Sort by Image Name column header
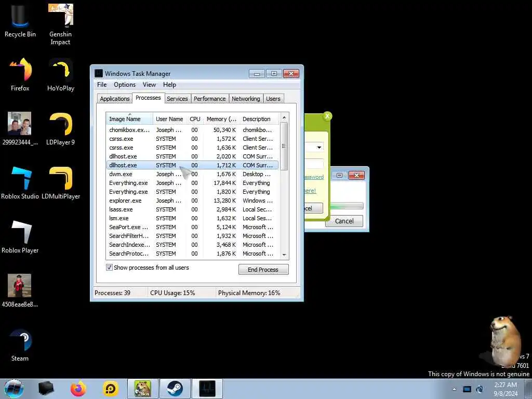The image size is (532, 399). [129, 119]
